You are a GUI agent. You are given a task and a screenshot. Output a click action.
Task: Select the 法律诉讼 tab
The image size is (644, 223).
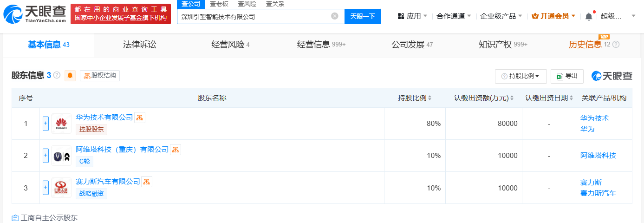140,45
